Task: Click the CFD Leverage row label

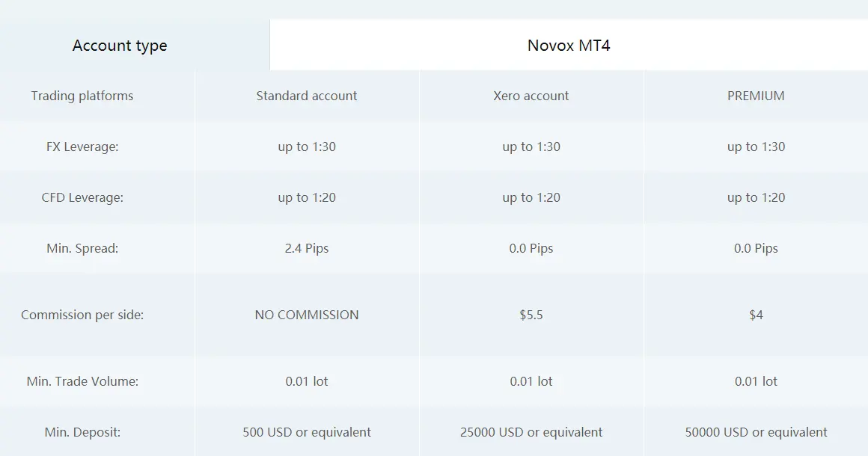Action: coord(82,197)
